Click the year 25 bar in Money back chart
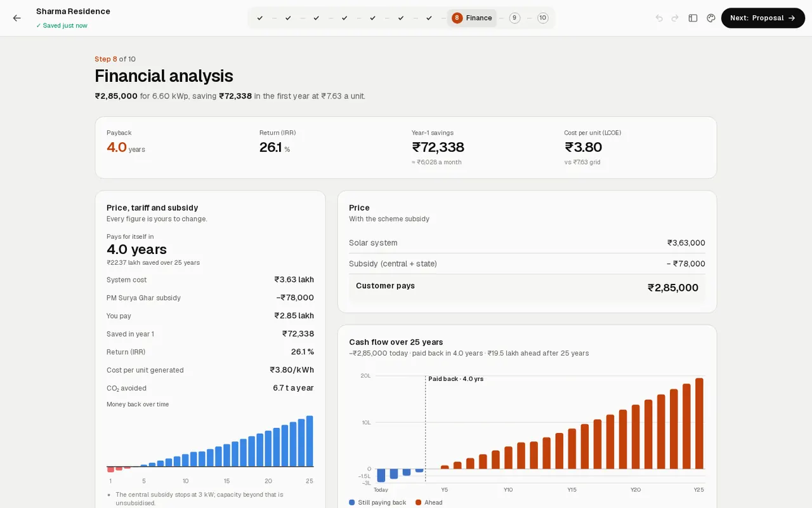 [x=310, y=441]
